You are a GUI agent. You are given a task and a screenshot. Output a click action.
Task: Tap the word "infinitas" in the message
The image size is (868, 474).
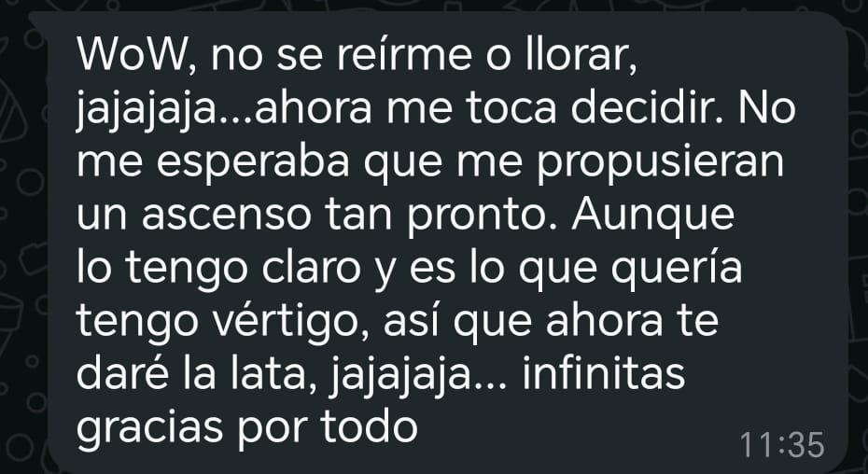(x=603, y=374)
